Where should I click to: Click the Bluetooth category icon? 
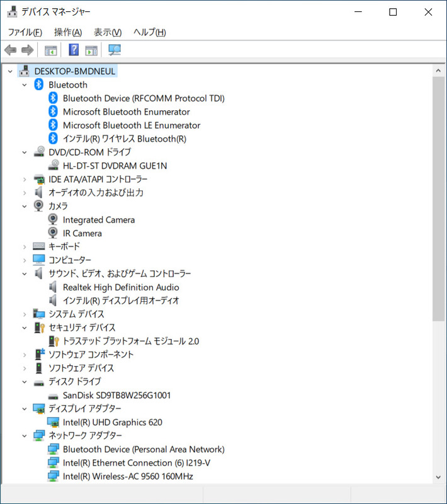[39, 84]
